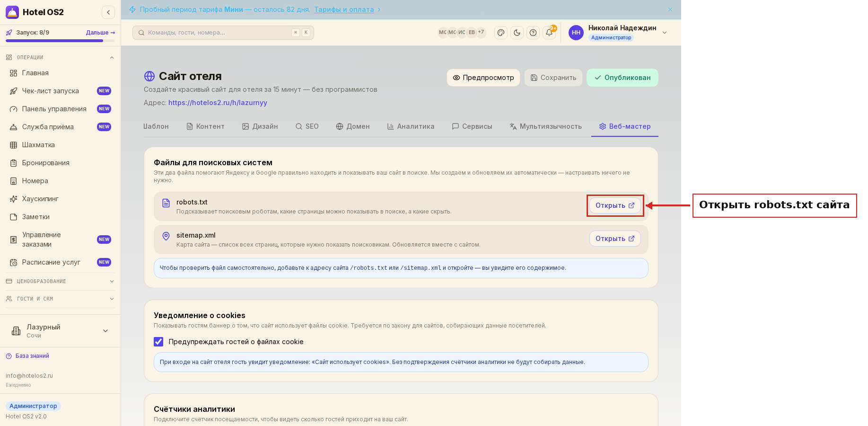This screenshot has height=426, width=868.
Task: Click the Предпросмотр button
Action: pos(483,78)
